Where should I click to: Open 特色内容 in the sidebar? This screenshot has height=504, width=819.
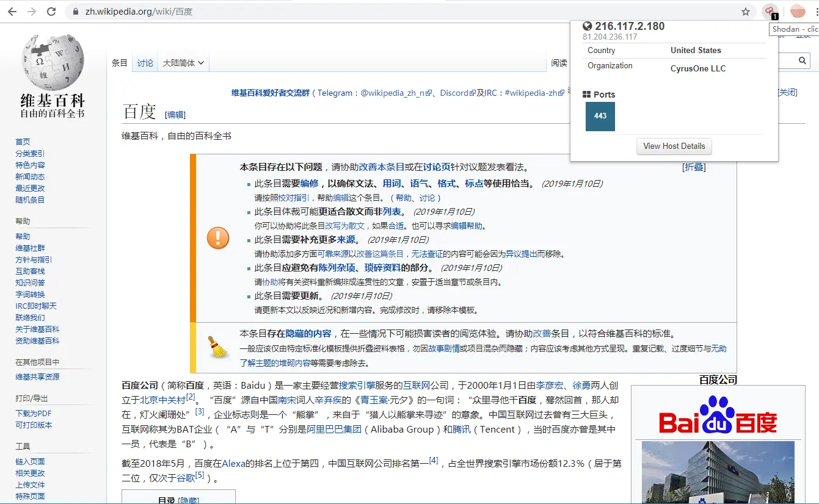pyautogui.click(x=30, y=165)
